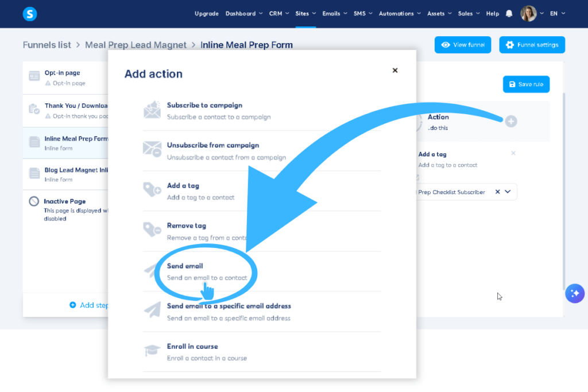The image size is (588, 392).
Task: Click the notification bell icon
Action: pos(509,13)
